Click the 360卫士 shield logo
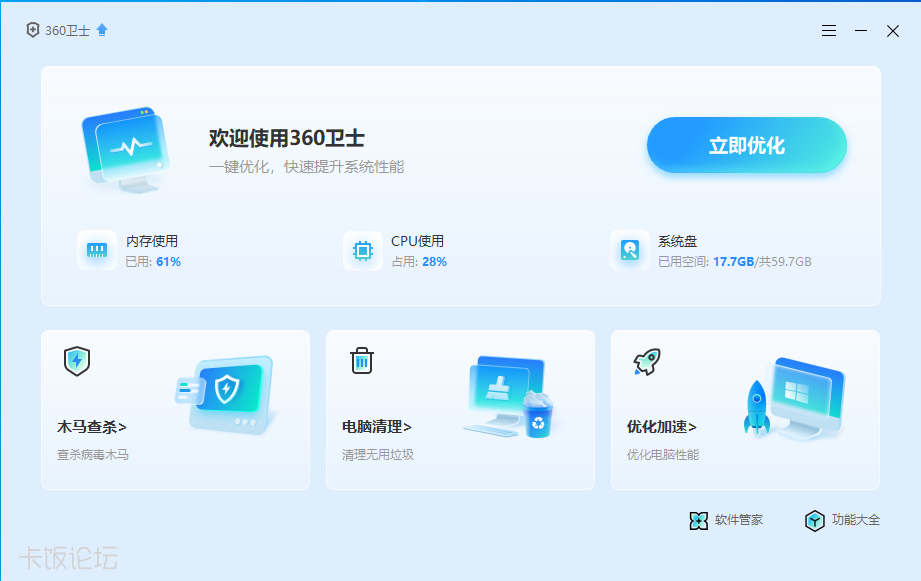 point(31,30)
